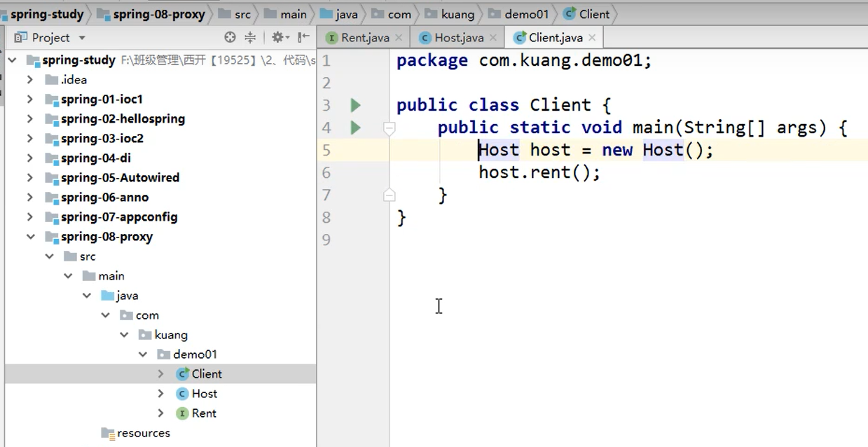Collapse the com package in tree
The height and width of the screenshot is (447, 868).
pyautogui.click(x=105, y=315)
